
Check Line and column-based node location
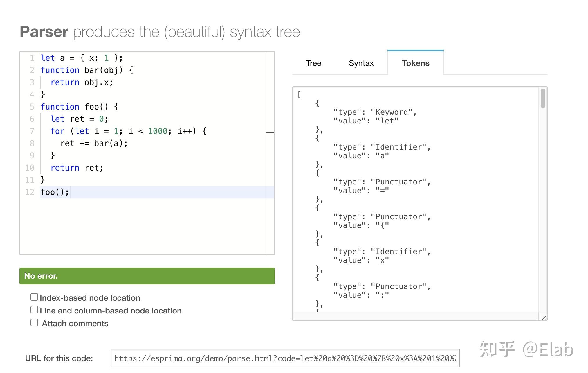(34, 310)
